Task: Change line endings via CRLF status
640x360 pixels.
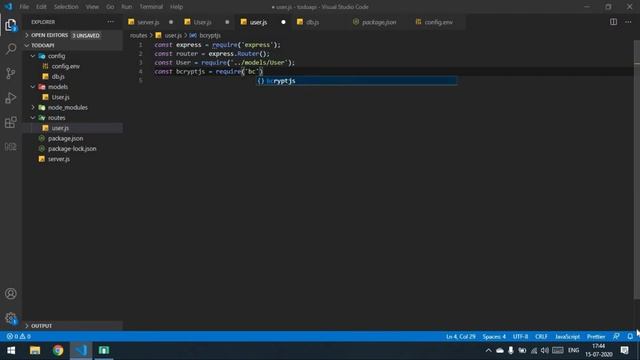Action: click(x=541, y=337)
